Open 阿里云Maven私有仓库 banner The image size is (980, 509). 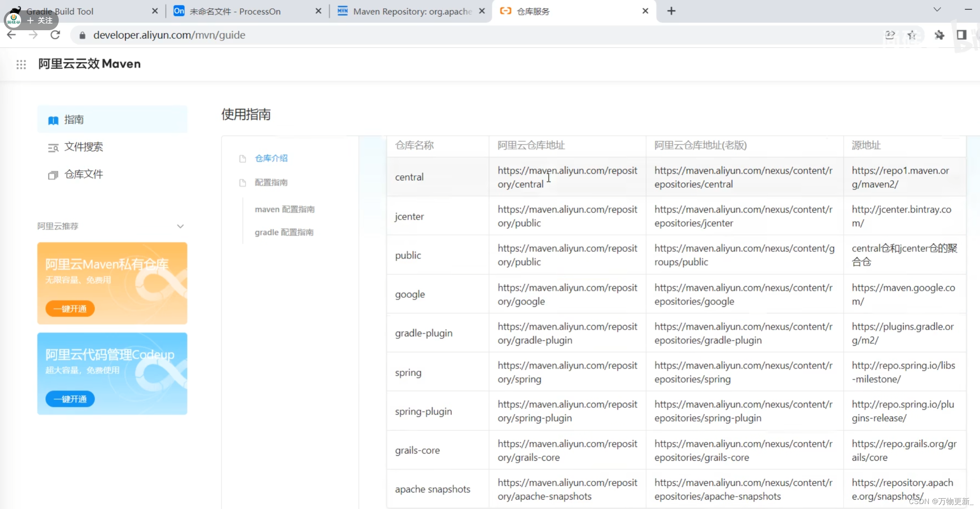point(112,283)
